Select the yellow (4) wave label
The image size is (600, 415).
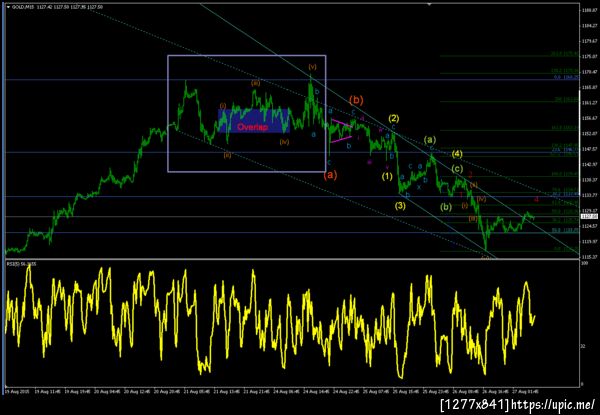[x=457, y=154]
